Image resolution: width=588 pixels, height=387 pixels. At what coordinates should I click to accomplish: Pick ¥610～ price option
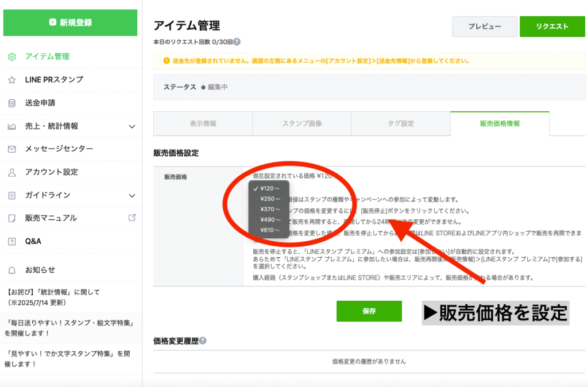[269, 230]
